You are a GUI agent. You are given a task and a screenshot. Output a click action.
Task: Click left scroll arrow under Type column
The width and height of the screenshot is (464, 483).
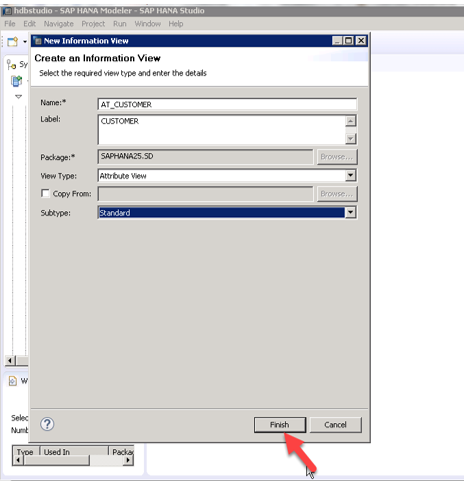[x=18, y=460]
